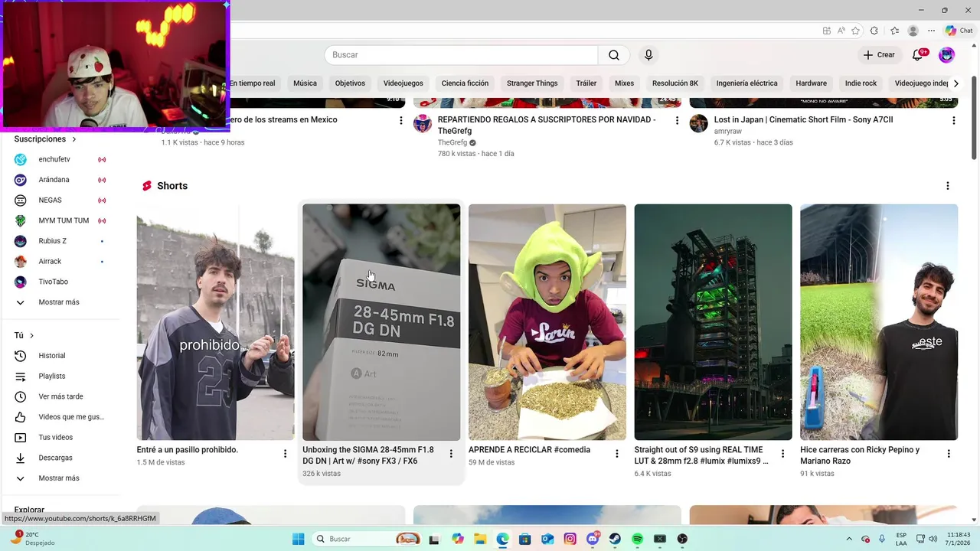Select the Indie rock chip
This screenshot has height=551, width=980.
tap(861, 83)
